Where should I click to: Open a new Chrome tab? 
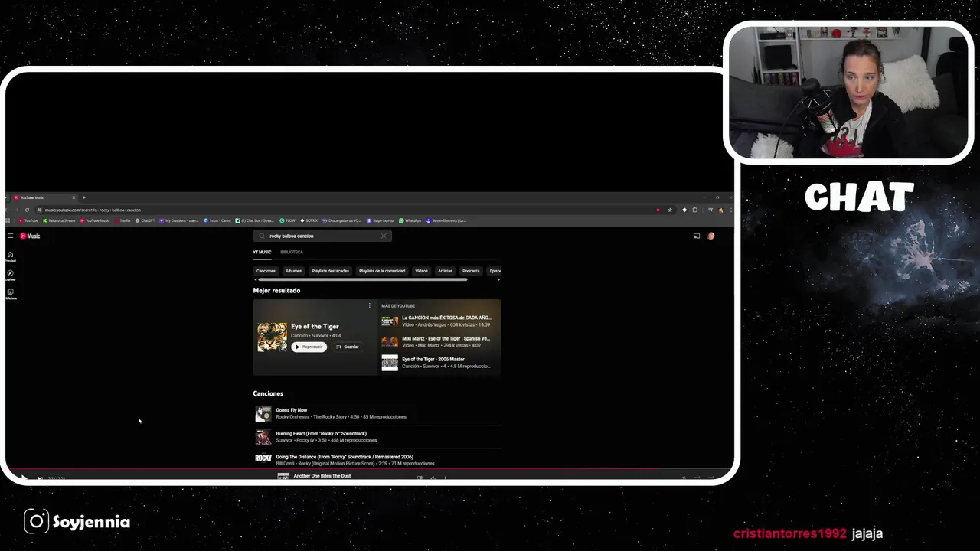pos(83,197)
